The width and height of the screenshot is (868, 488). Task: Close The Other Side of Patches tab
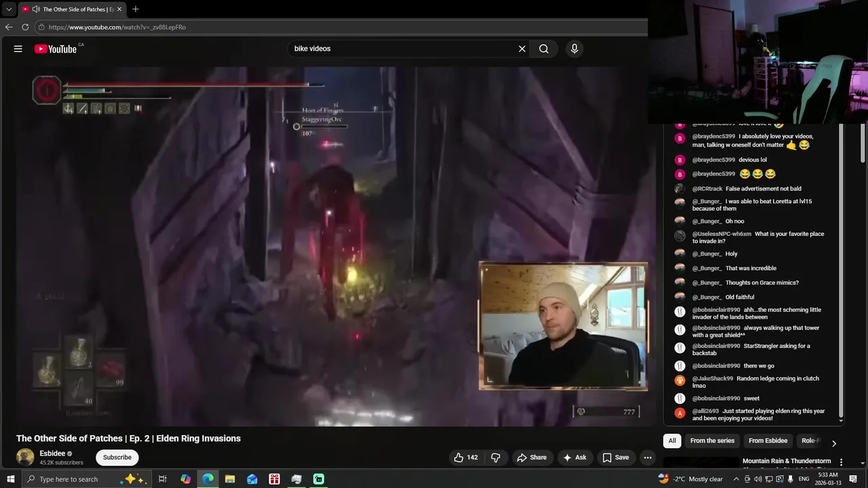(119, 9)
